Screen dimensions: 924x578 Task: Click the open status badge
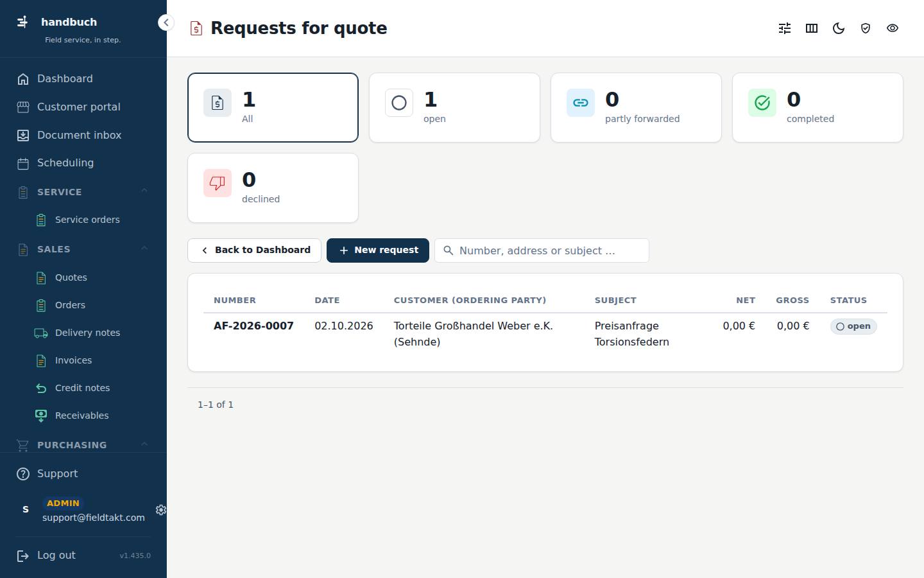853,326
